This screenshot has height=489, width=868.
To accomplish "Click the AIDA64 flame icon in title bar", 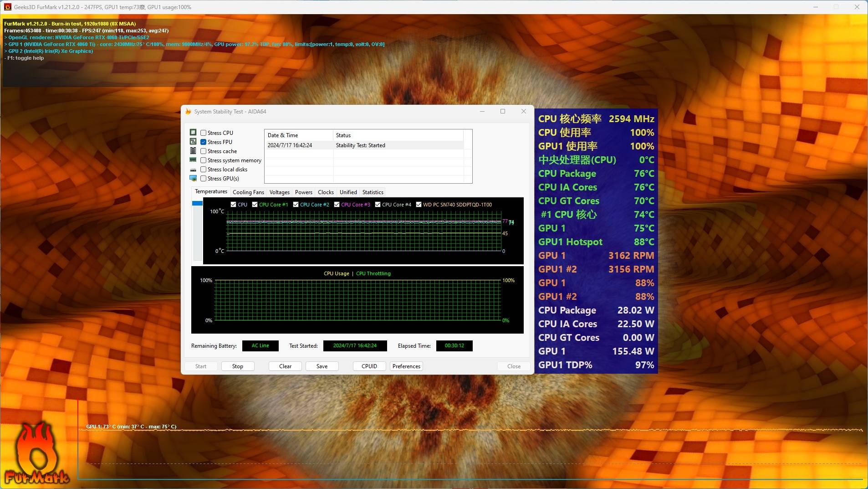I will click(188, 112).
